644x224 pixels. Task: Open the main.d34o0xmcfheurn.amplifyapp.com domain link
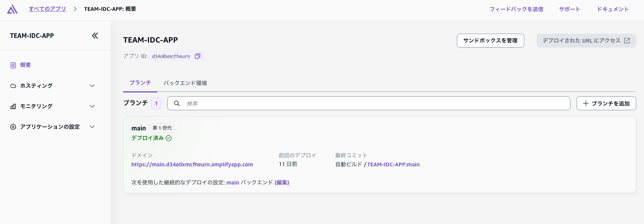[x=192, y=164]
